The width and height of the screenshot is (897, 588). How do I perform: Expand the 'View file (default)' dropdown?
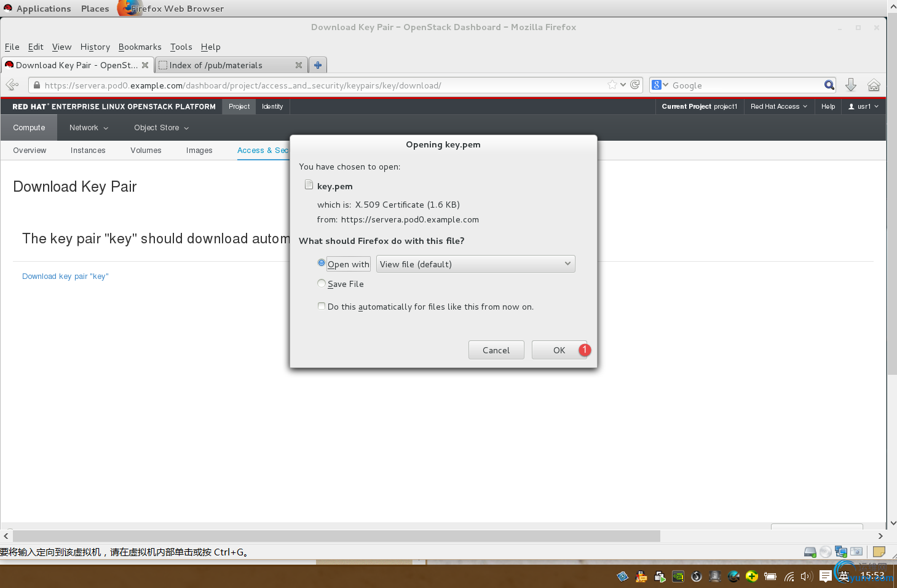pos(475,264)
